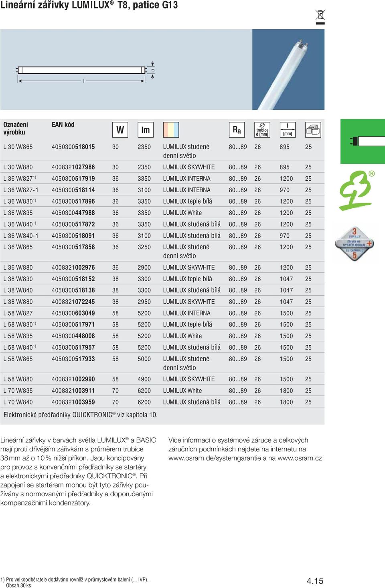Image resolution: width=385 pixels, height=588 pixels.
Task: Select product name "L 36 W/827-1"
Action: (21, 190)
